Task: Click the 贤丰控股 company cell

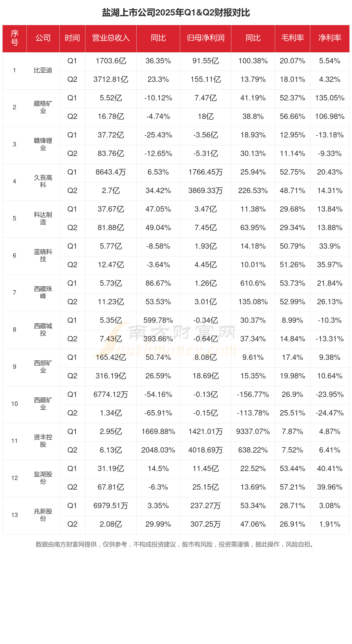Action: [x=43, y=441]
